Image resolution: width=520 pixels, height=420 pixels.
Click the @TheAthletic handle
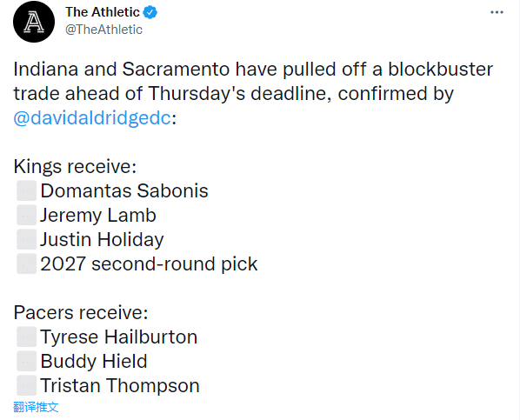tap(103, 30)
